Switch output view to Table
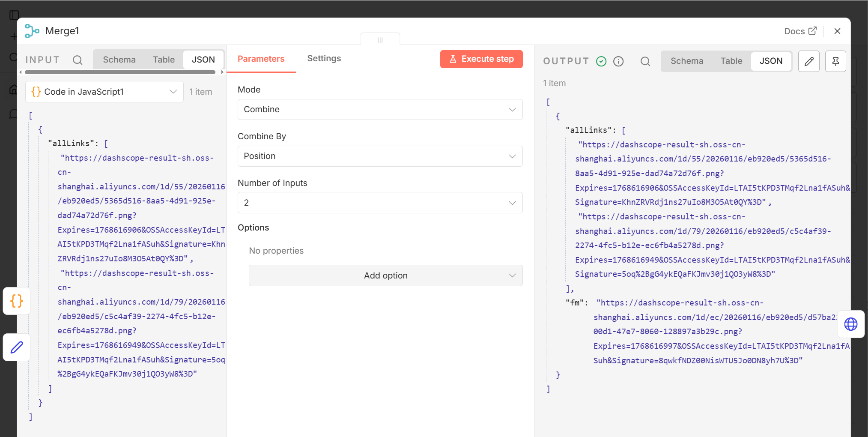This screenshot has width=868, height=437. coord(731,61)
